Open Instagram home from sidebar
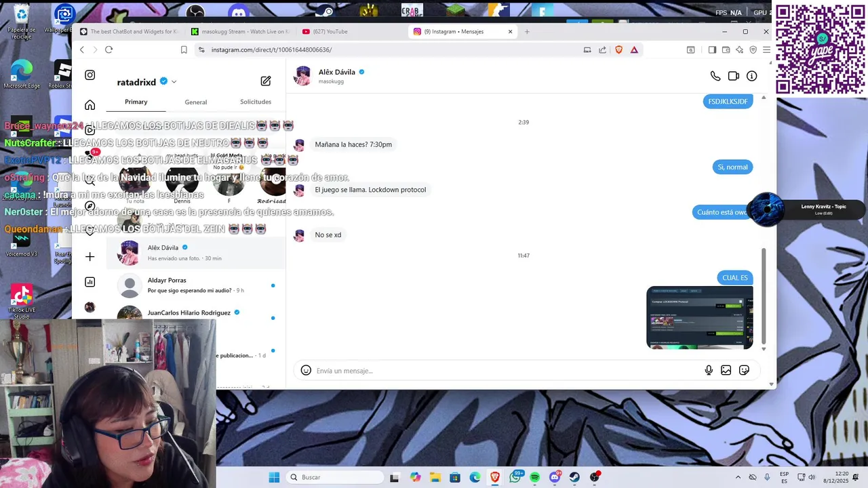Viewport: 868px width, 488px height. (x=90, y=104)
